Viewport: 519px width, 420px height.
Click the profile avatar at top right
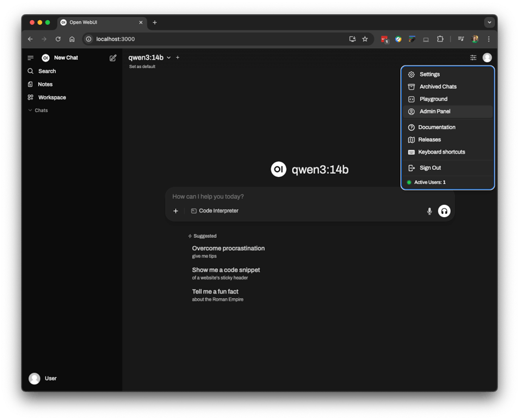click(x=487, y=58)
